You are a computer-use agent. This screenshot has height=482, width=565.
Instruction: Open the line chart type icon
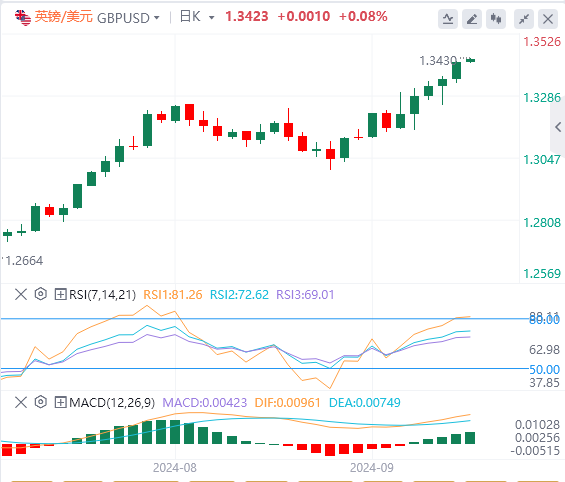point(448,19)
